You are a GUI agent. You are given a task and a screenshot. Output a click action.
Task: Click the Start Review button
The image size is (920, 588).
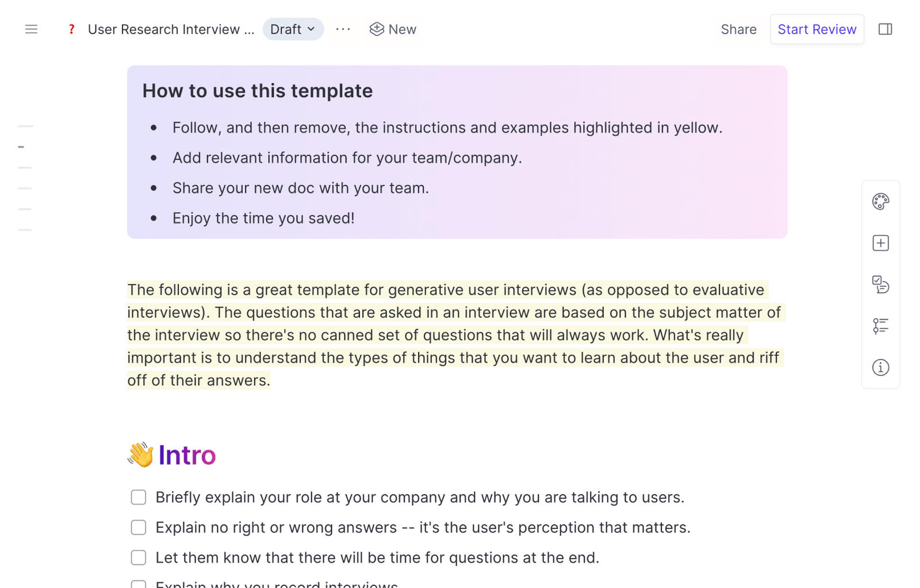[x=817, y=29]
